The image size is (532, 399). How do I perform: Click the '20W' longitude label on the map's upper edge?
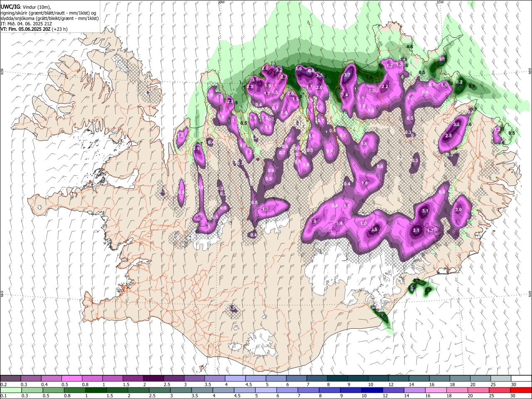click(x=221, y=2)
